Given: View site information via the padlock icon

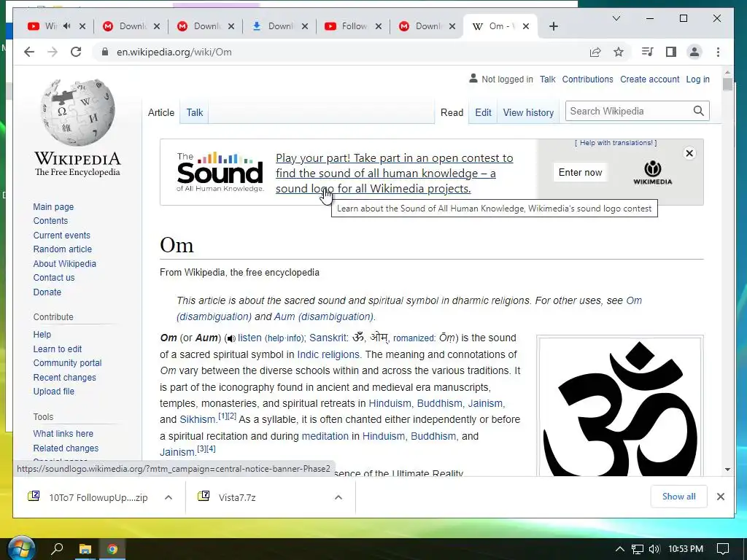Looking at the screenshot, I should (105, 52).
